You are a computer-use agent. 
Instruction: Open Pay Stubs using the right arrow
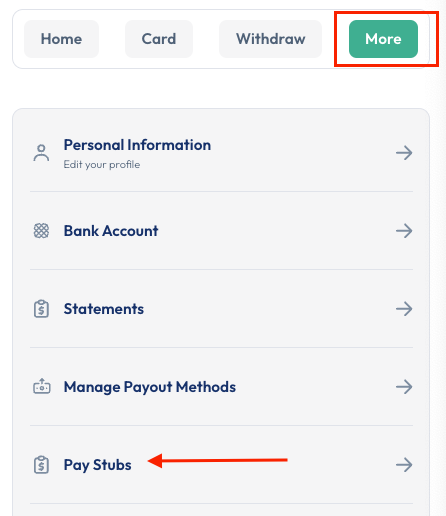pos(404,465)
